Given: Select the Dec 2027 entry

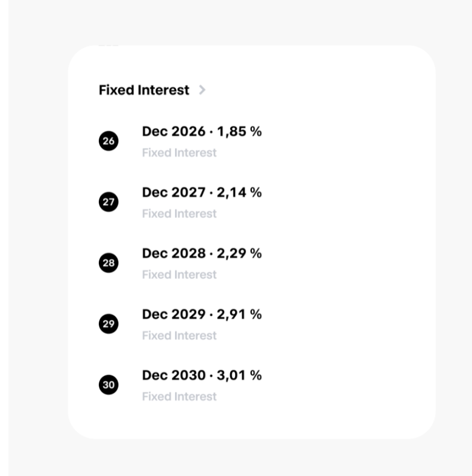Looking at the screenshot, I should coord(173,192).
